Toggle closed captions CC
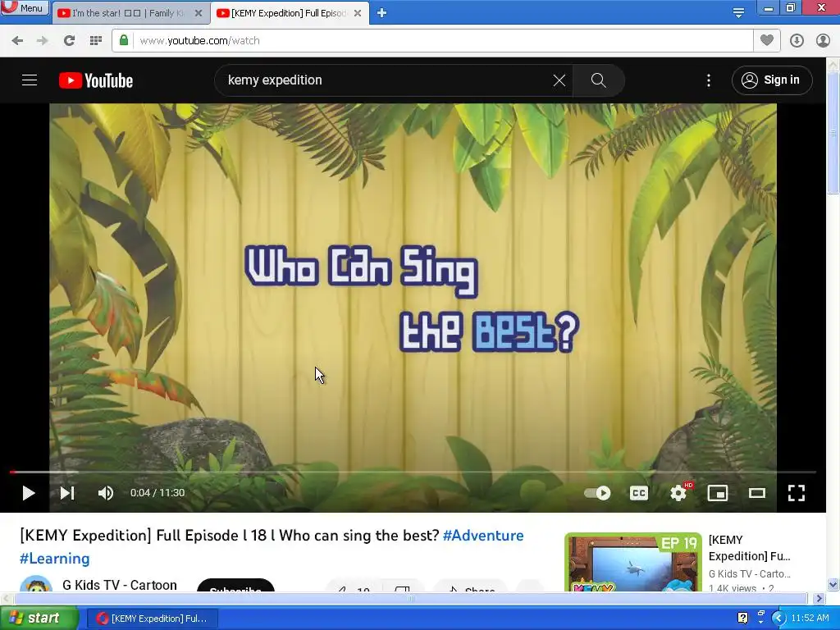This screenshot has width=840, height=630. pos(638,493)
